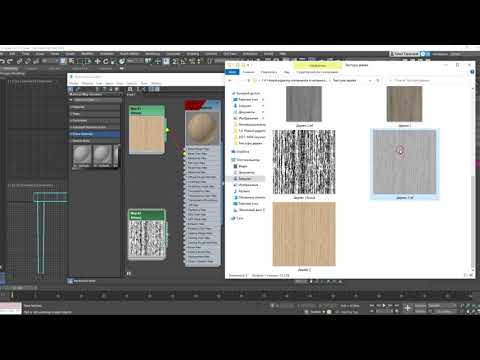
Task: Go to end of animation
Action: point(397,305)
